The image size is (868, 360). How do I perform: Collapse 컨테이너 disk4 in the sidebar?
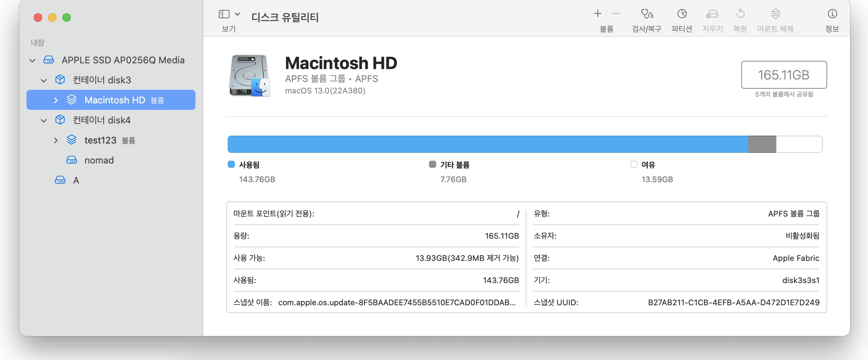click(43, 120)
